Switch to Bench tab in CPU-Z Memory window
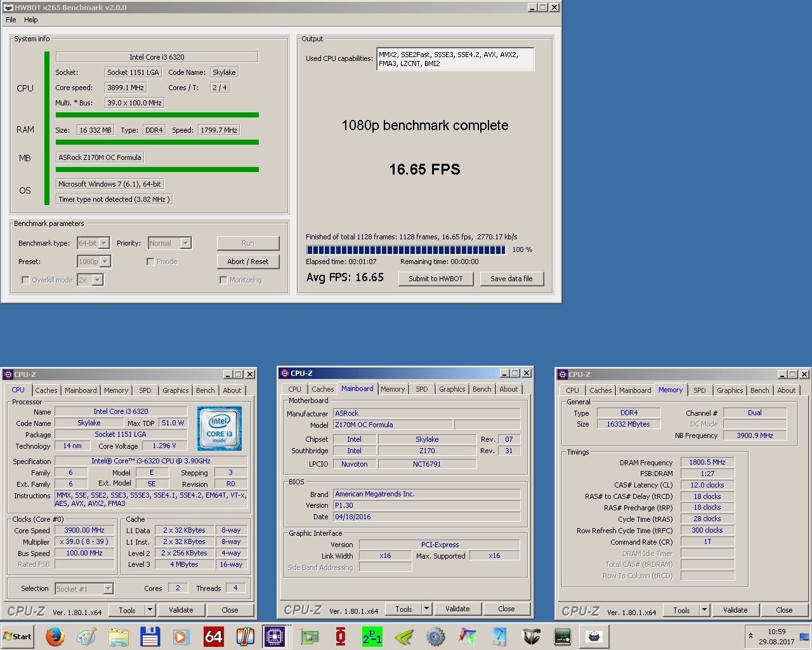The width and height of the screenshot is (812, 650). click(x=759, y=390)
